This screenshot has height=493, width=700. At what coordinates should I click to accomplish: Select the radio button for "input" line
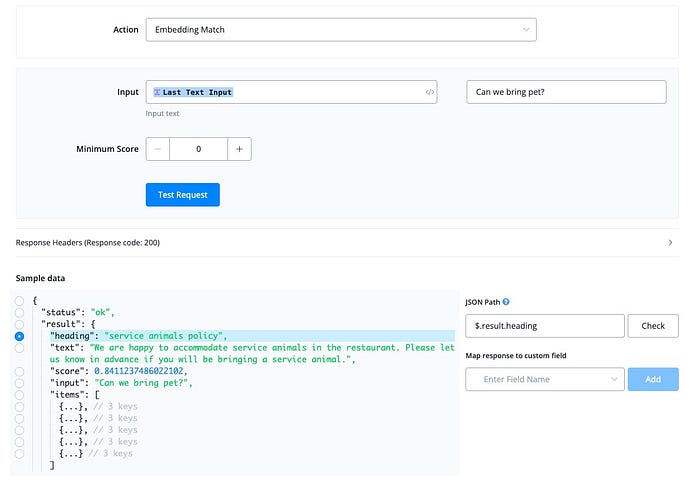(19, 383)
